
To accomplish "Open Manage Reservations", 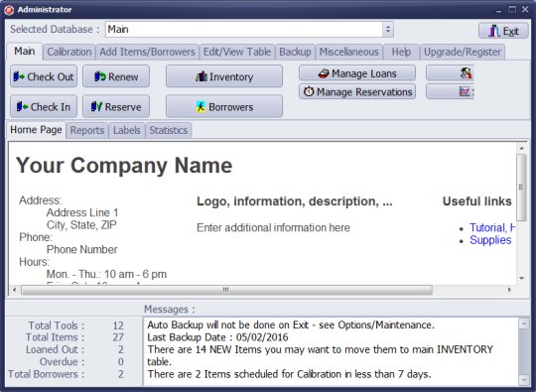I will click(357, 91).
